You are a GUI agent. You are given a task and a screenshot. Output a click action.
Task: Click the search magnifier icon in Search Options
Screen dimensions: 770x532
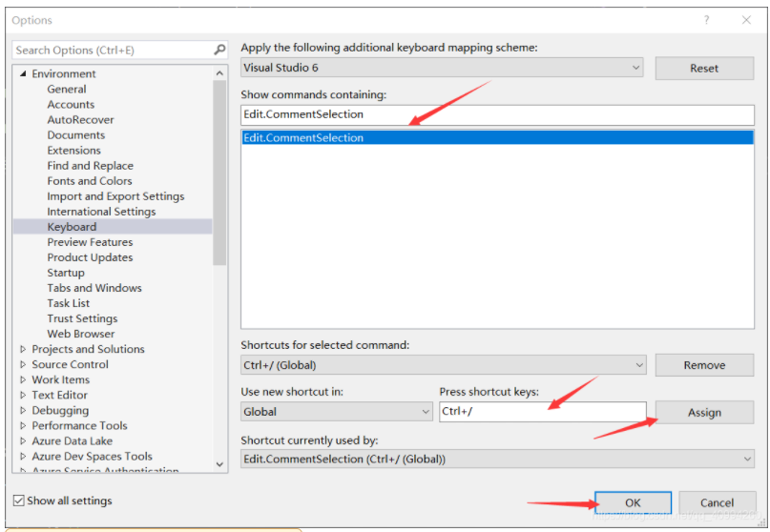220,50
